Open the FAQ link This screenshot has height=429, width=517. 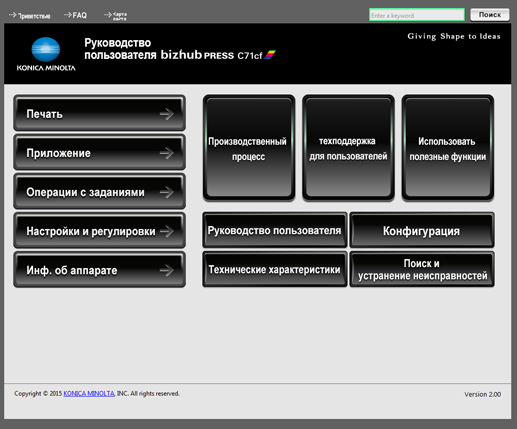(x=75, y=15)
